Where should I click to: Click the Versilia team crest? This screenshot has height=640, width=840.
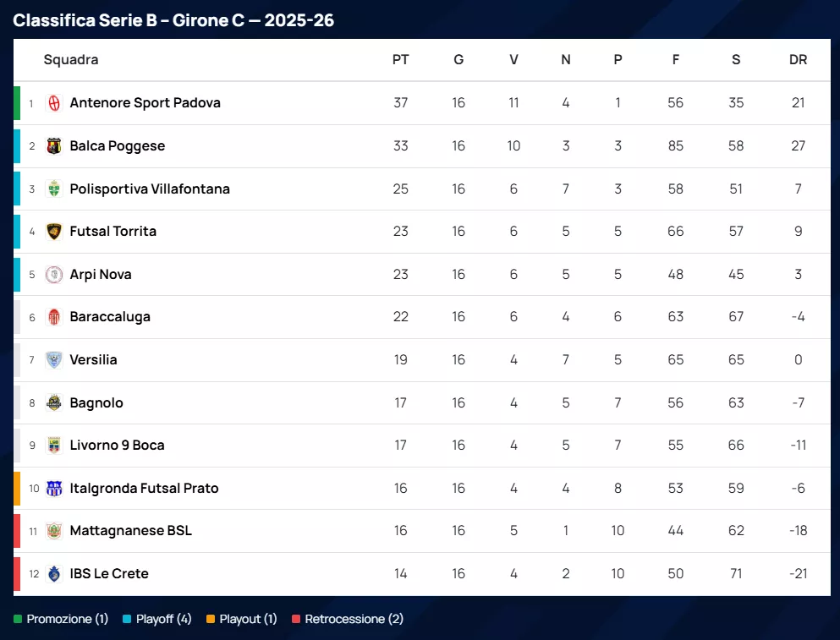tap(54, 360)
